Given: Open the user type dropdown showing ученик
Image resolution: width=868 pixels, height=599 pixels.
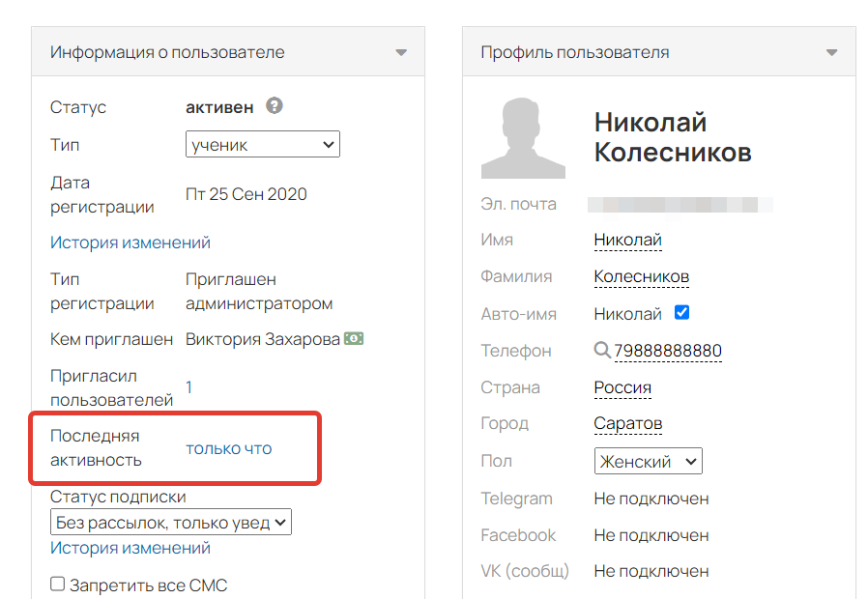Looking at the screenshot, I should coord(262,144).
